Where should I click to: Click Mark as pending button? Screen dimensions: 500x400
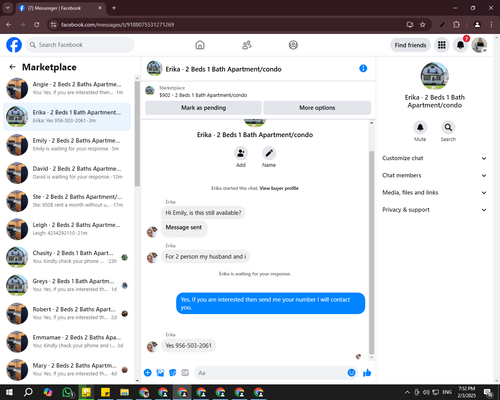click(x=203, y=108)
